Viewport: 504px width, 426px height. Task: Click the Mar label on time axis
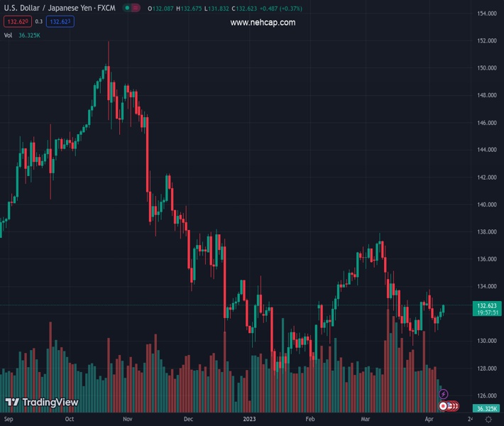[x=366, y=419]
